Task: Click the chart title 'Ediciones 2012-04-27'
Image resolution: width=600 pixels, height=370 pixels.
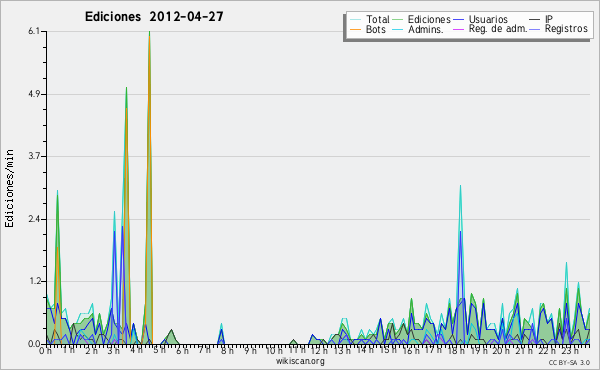Action: point(154,17)
